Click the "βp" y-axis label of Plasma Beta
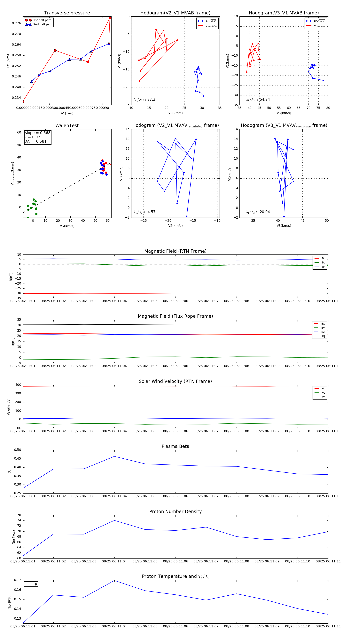 tap(10, 471)
